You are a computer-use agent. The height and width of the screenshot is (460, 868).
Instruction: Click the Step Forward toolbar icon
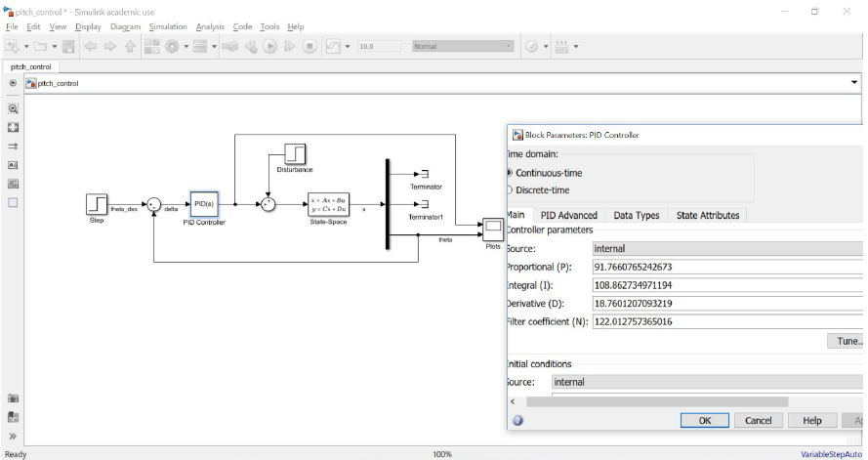pos(289,47)
